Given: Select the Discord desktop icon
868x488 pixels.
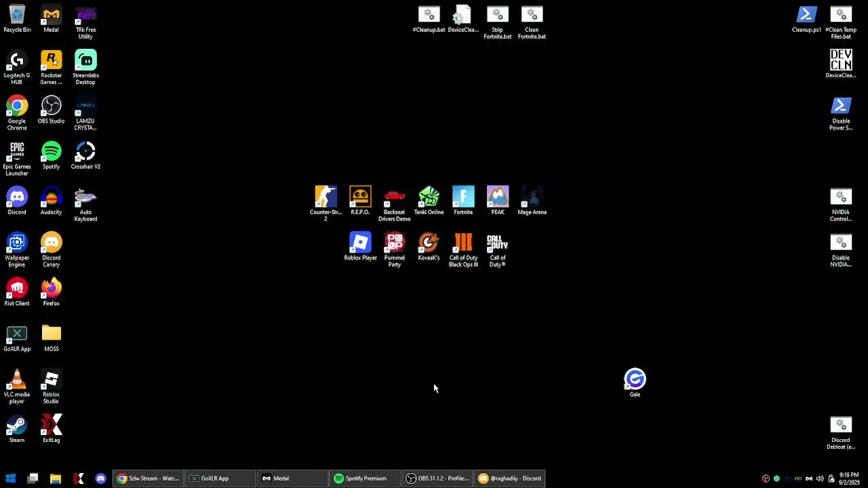Looking at the screenshot, I should (x=17, y=201).
